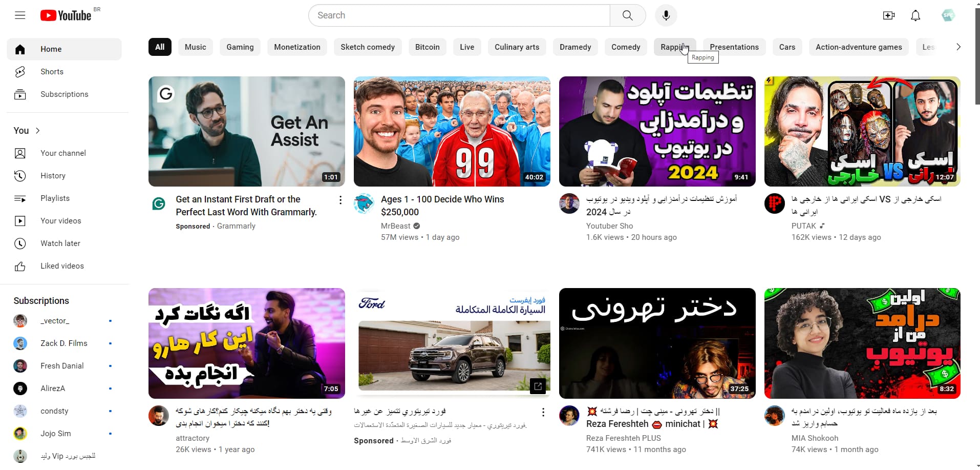This screenshot has height=470, width=980.
Task: Play the MrBeast Ages 1-100 thumbnail
Action: (452, 131)
